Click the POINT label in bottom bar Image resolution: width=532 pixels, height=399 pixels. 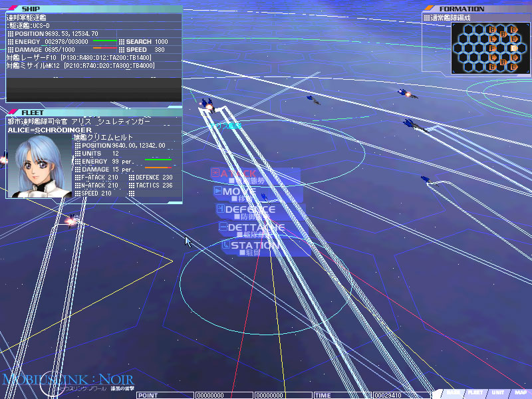[148, 395]
